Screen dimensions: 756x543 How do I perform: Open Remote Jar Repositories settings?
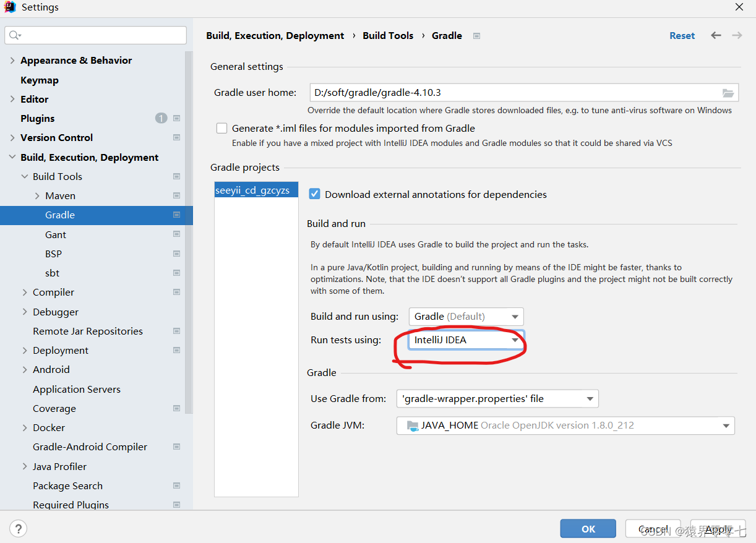click(x=88, y=331)
